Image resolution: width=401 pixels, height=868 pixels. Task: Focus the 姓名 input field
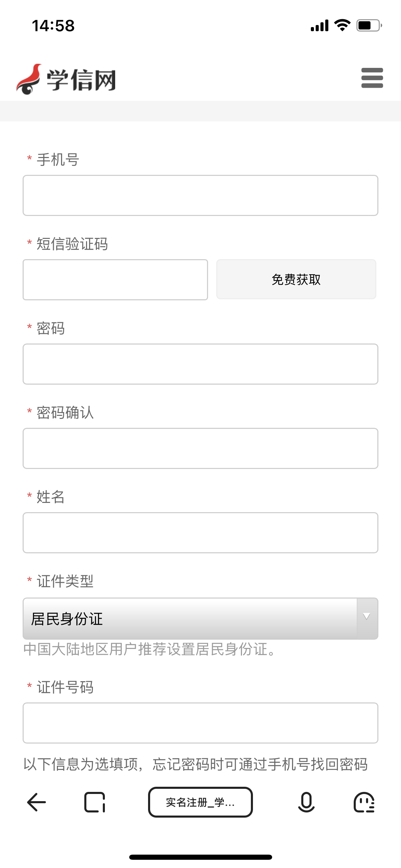point(200,533)
